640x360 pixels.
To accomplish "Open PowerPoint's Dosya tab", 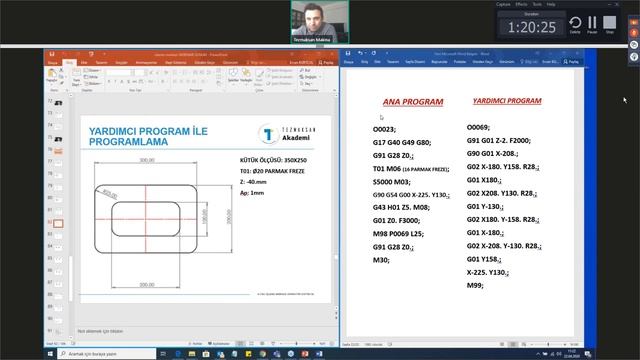I will (x=53, y=62).
